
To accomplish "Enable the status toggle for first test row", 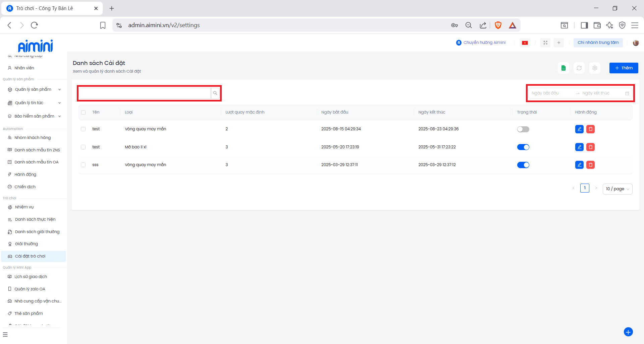I will click(523, 129).
